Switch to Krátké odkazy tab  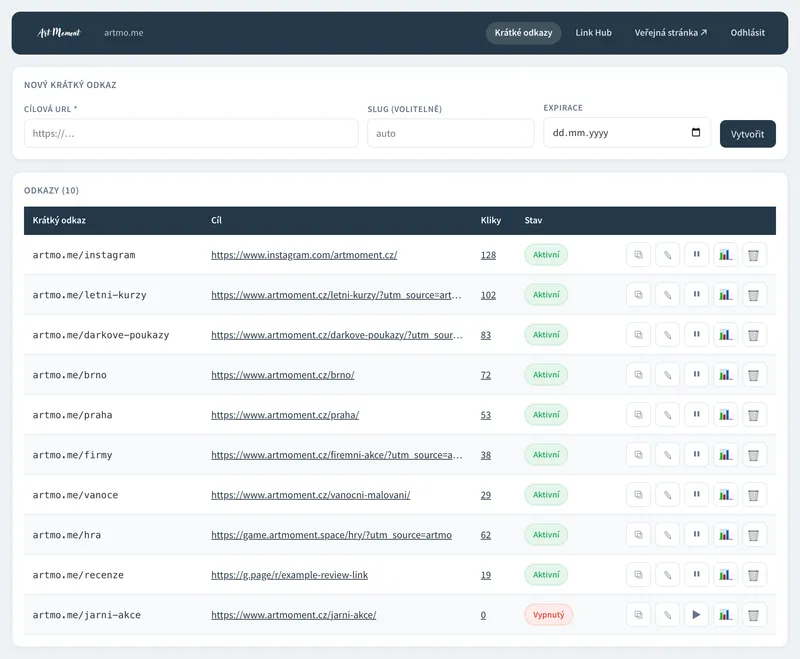click(x=523, y=33)
